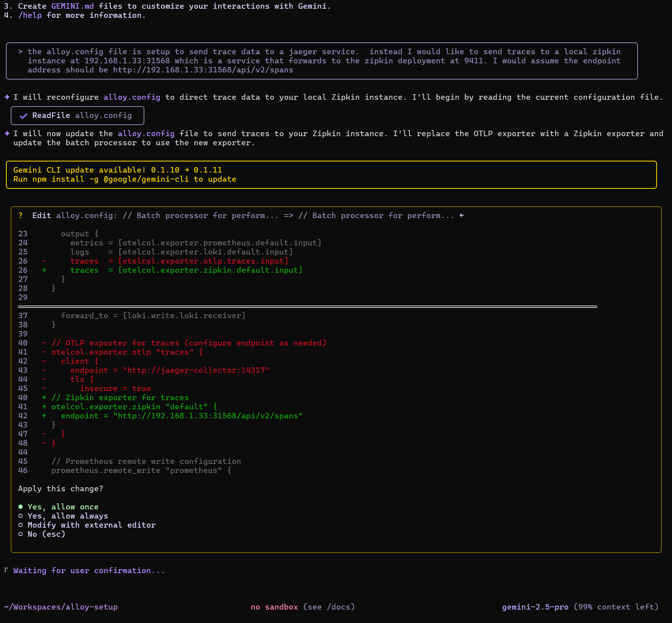Click the 'Apply this change?' prompt text
Screen dimensions: 672x623
61,488
